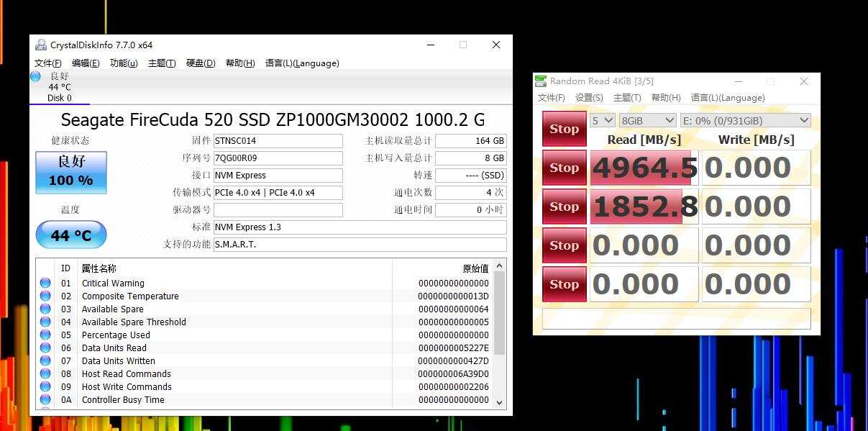
Task: Click the Critical Warning attribute name
Action: (x=113, y=283)
